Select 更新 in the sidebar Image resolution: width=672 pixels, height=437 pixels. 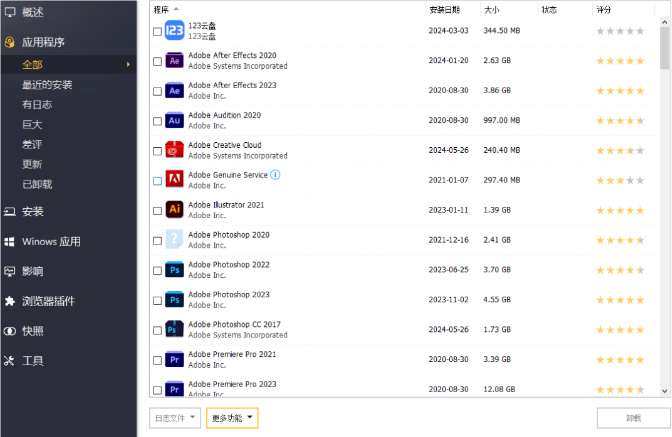click(32, 165)
